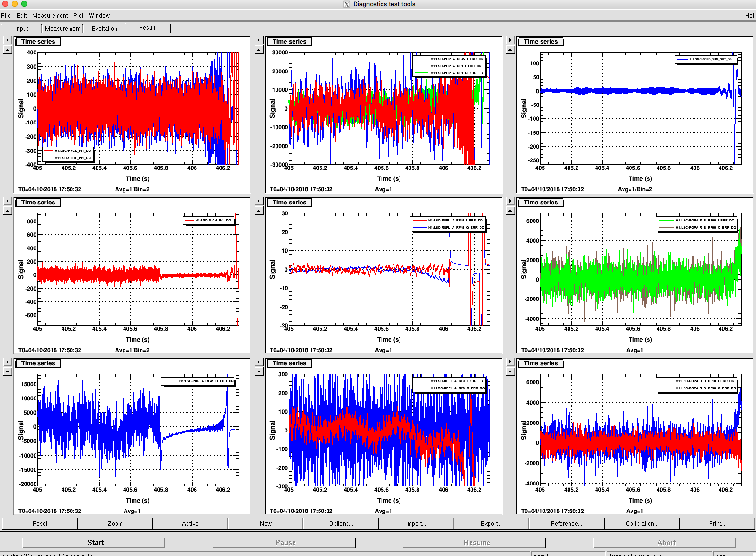756x556 pixels.
Task: Click the Export... button
Action: (491, 523)
